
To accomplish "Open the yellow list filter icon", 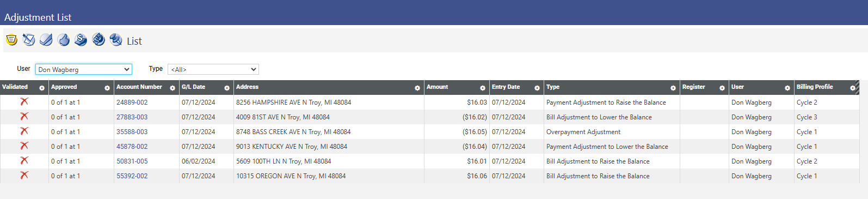I will [11, 40].
